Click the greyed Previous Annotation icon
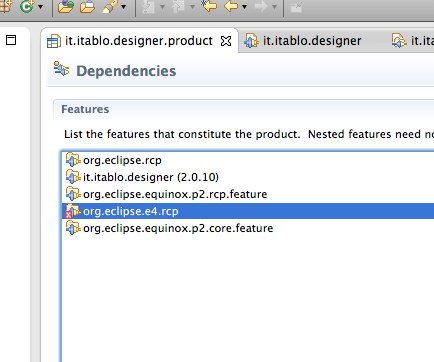Image resolution: width=434 pixels, height=362 pixels. pos(178,6)
